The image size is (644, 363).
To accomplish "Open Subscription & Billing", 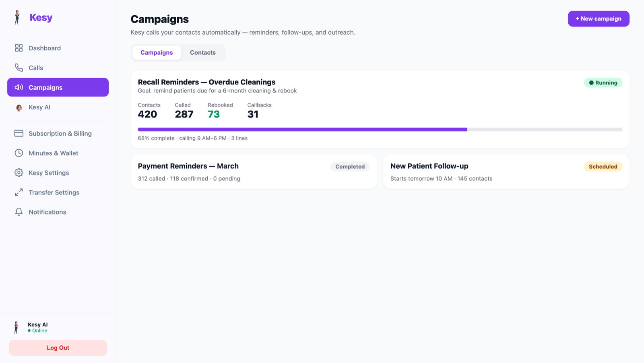I will click(58, 133).
